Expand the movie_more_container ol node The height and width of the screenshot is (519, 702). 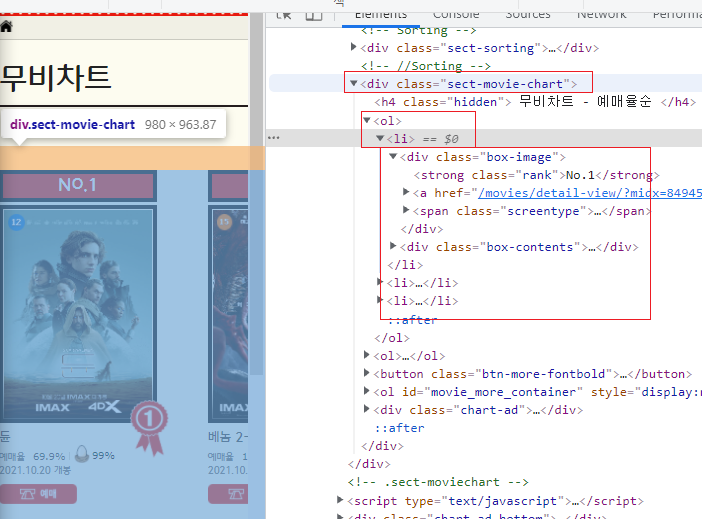(367, 390)
